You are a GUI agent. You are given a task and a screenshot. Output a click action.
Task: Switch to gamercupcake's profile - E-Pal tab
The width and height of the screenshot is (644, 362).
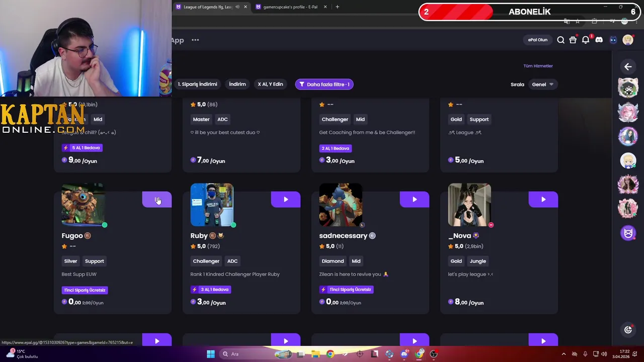290,7
